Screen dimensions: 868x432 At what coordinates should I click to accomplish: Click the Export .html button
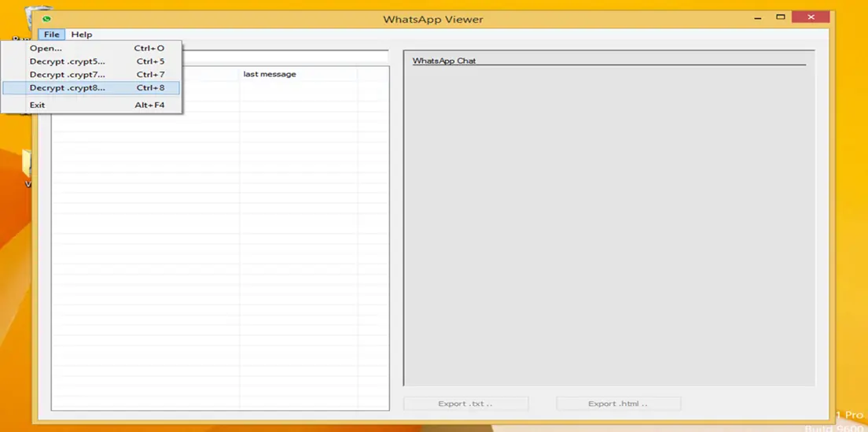click(618, 404)
